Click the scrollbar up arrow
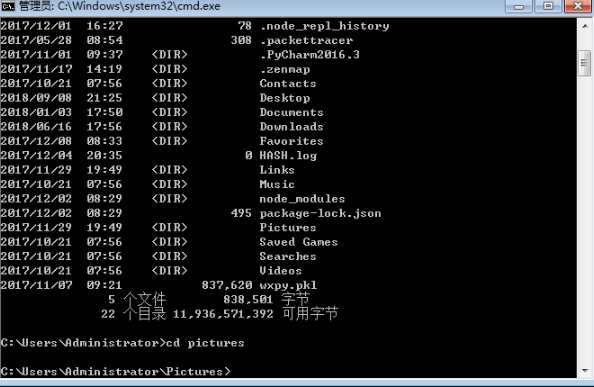Viewport: 594px width, 387px height. click(585, 26)
